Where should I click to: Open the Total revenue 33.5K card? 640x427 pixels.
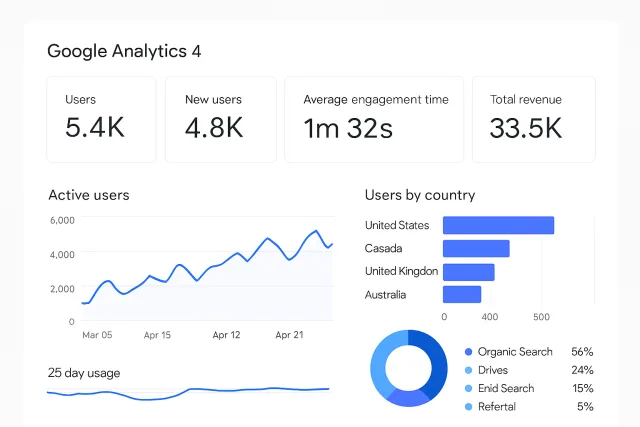click(x=534, y=119)
